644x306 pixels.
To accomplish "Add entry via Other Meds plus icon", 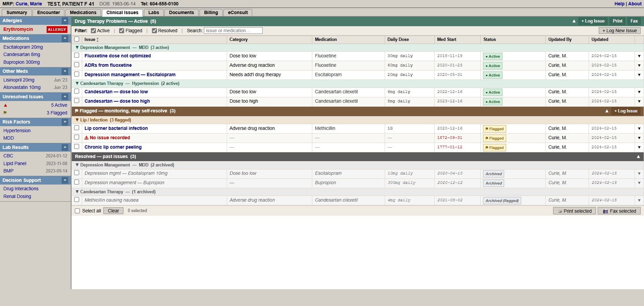I will [x=65, y=71].
